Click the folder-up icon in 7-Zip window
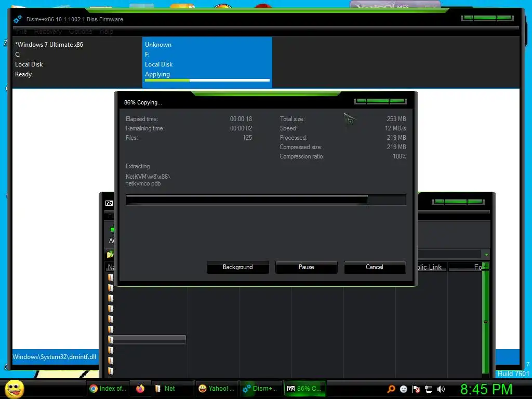Viewport: 532px width, 399px height. [x=110, y=255]
